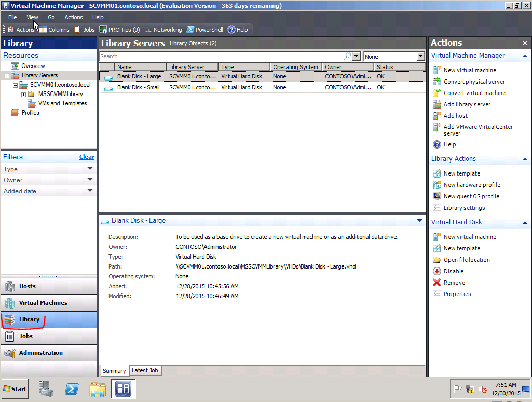
Task: Select SCVMM01.contoso.local server node
Action: click(60, 85)
